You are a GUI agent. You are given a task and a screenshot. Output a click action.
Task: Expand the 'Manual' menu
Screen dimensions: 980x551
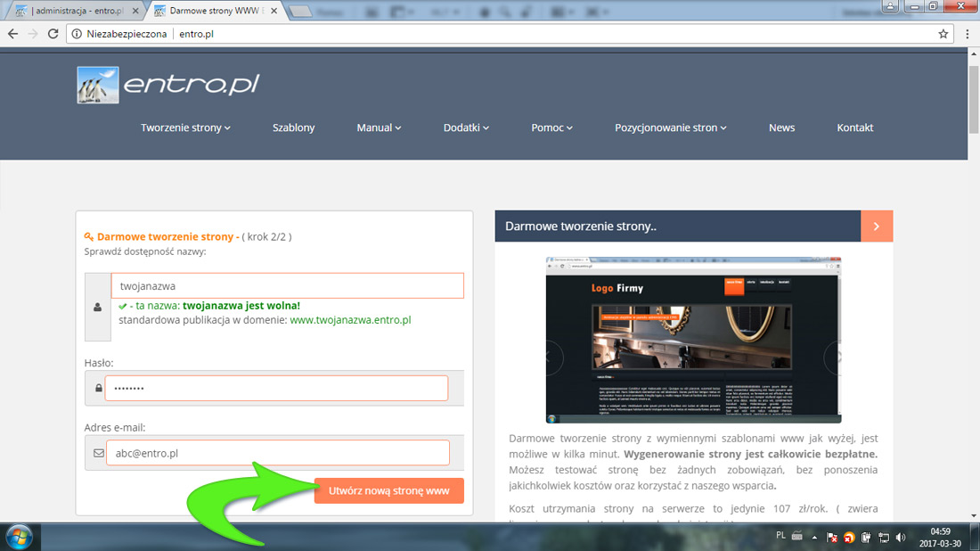379,127
